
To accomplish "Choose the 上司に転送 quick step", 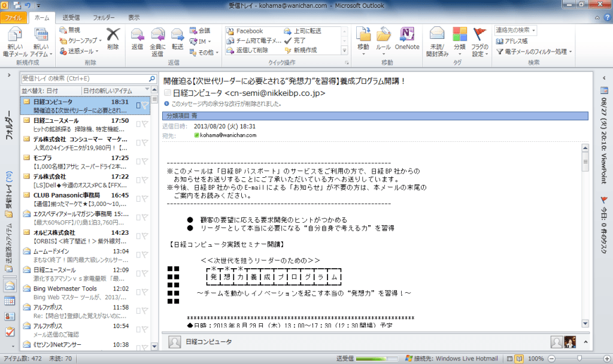I will [302, 31].
